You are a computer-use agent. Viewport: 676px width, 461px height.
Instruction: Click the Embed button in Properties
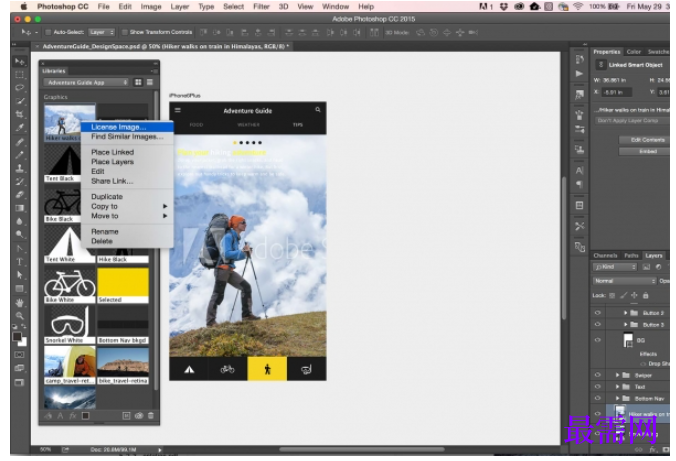(647, 151)
